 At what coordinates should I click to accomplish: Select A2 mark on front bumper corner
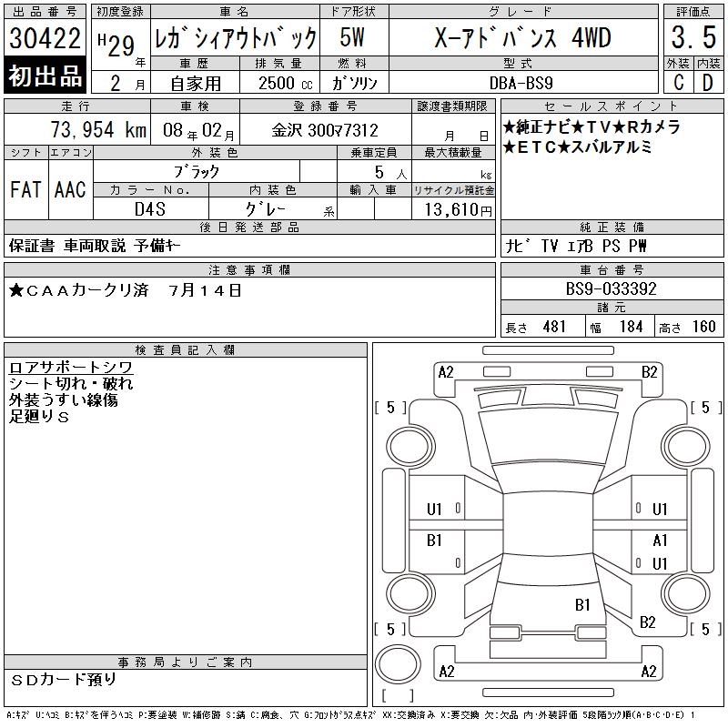coord(446,372)
